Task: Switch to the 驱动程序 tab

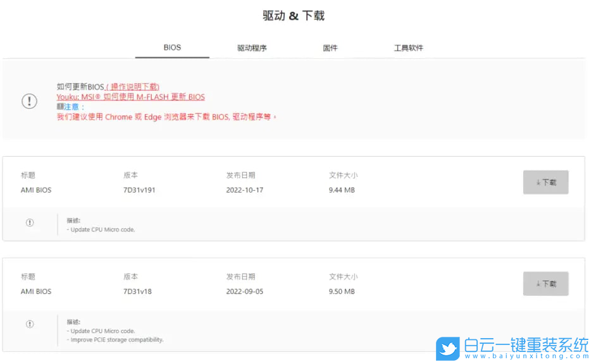Action: coord(251,47)
